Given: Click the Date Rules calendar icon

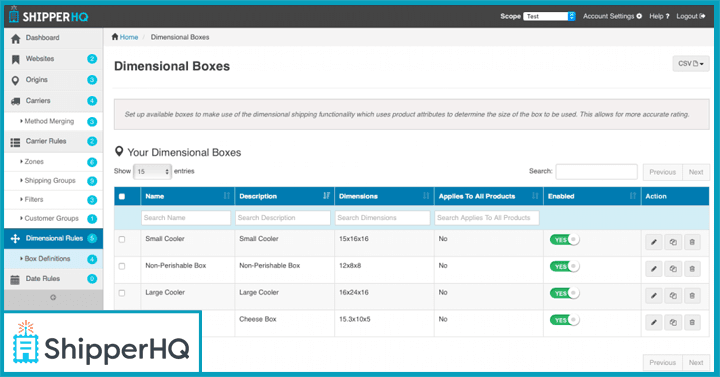Looking at the screenshot, I should [x=15, y=279].
